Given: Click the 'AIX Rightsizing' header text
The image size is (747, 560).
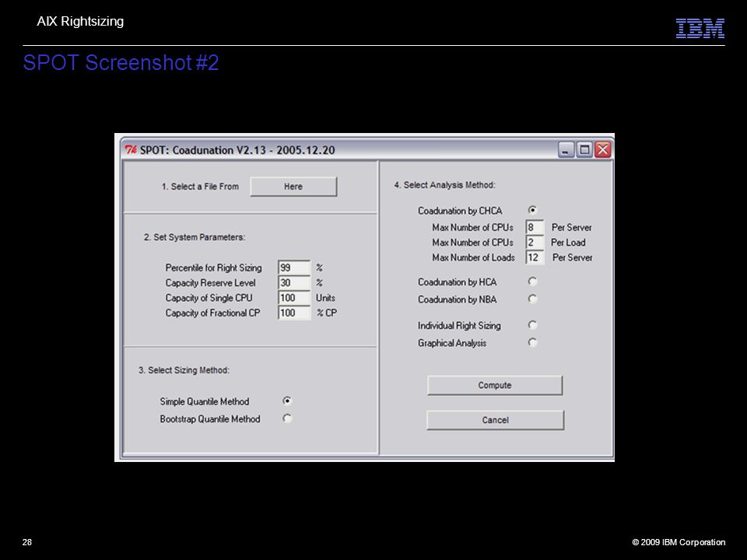Looking at the screenshot, I should coord(80,22).
